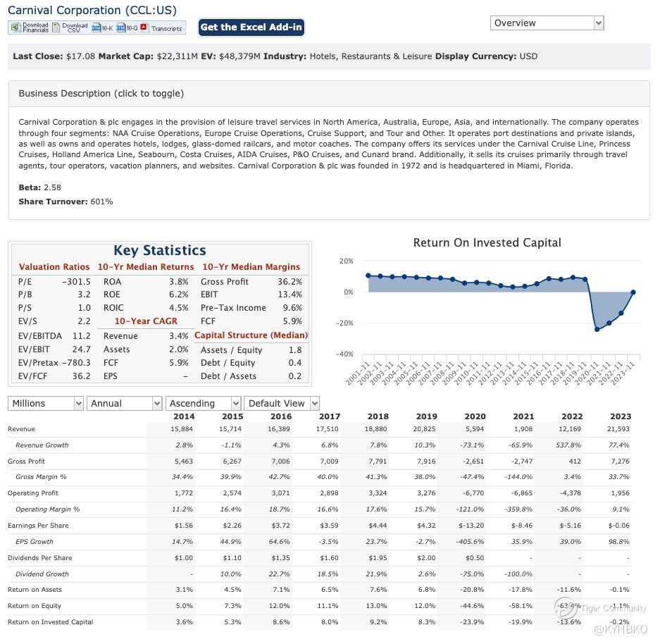Click the EV/EBITDA value 11.2
660x644 pixels.
tap(82, 336)
